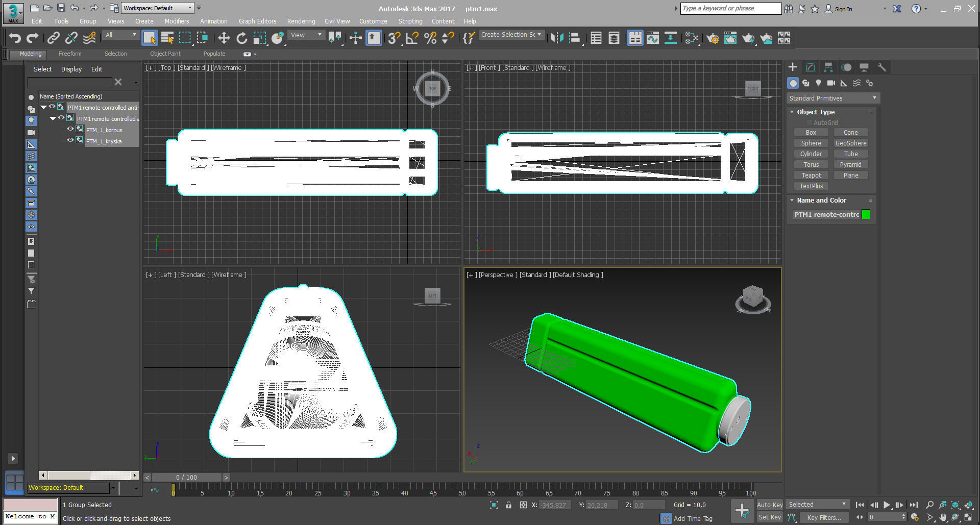980x525 pixels.
Task: Click the Select and Rotate tool
Action: point(242,38)
